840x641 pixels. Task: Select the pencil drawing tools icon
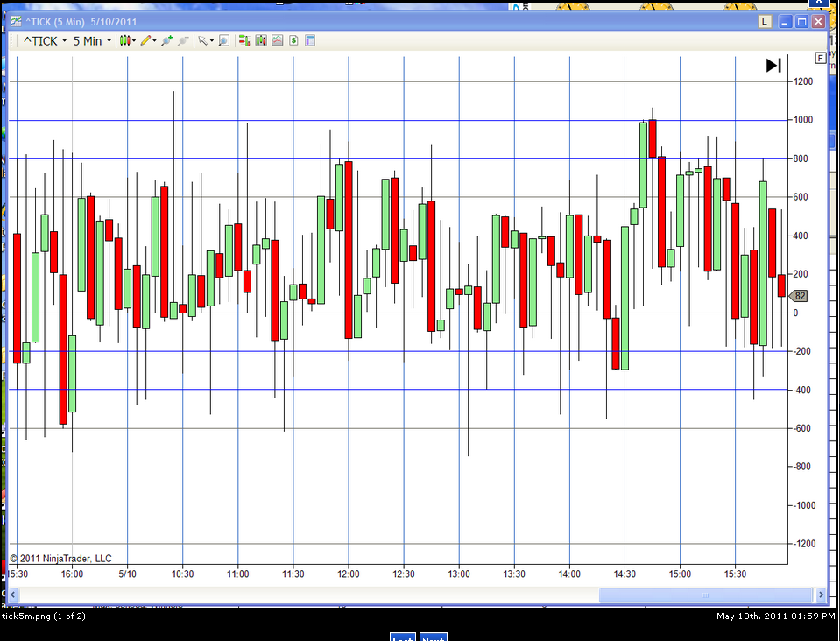click(145, 40)
